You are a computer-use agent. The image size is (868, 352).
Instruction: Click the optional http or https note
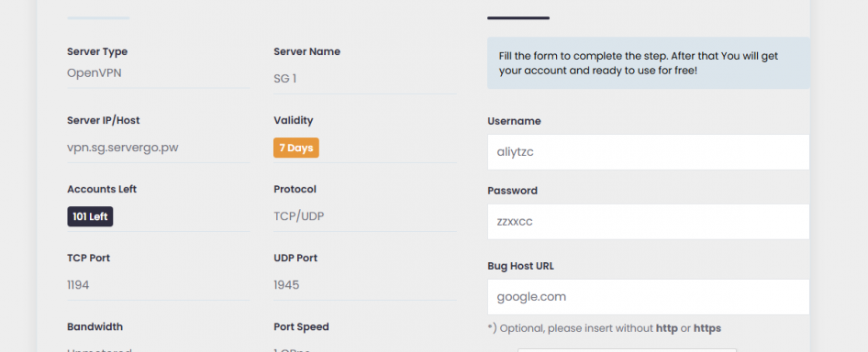(605, 328)
